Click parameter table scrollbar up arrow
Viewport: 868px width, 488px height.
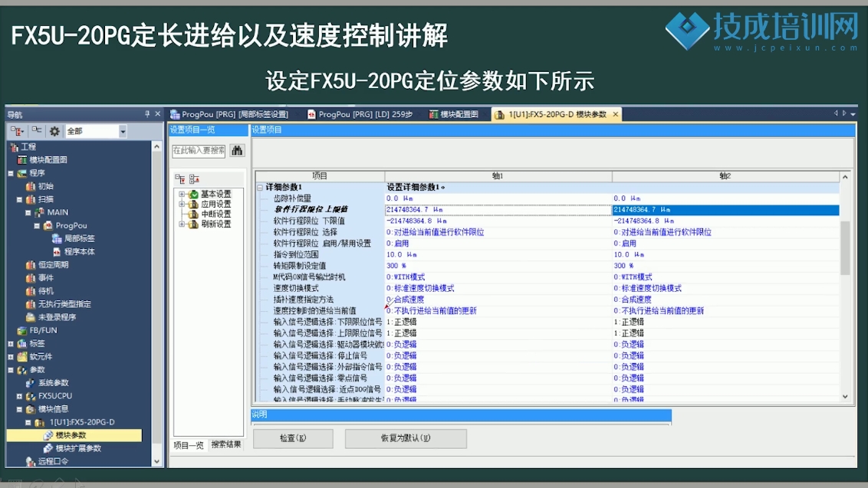click(x=845, y=177)
